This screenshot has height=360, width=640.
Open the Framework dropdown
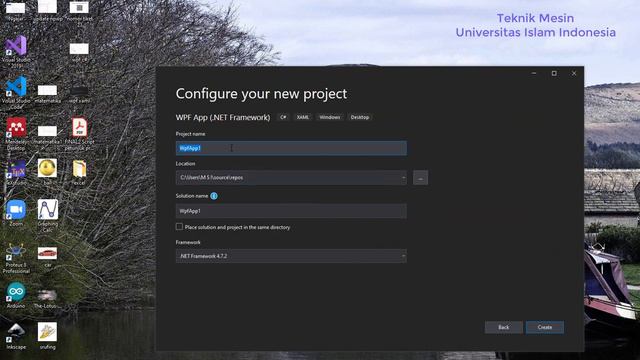pos(291,256)
